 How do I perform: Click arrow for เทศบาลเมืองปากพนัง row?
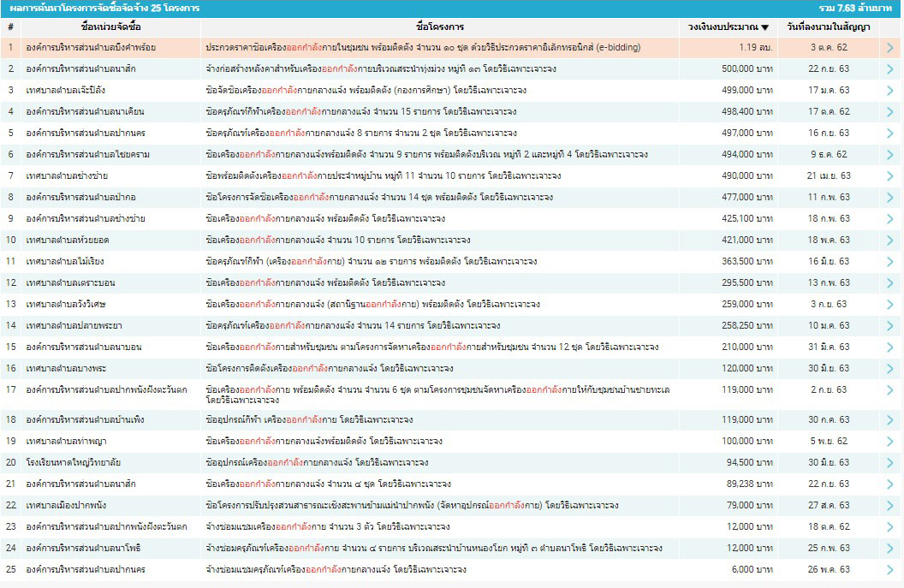[890, 505]
